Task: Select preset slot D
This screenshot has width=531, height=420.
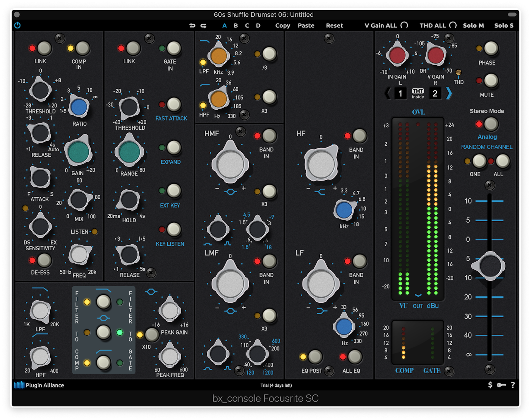Action: (x=258, y=25)
